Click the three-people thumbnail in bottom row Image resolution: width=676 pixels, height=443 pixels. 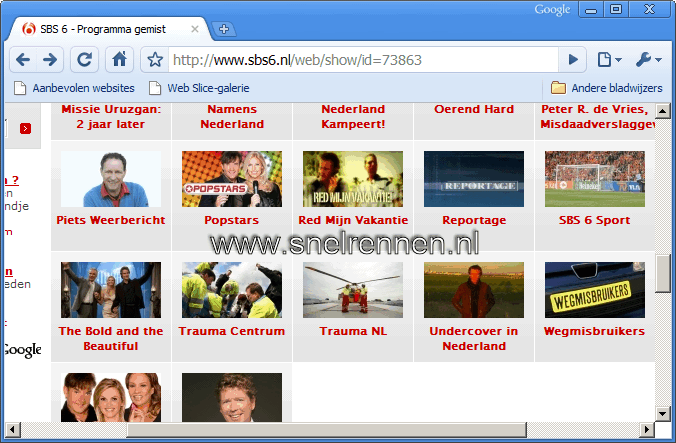point(111,397)
